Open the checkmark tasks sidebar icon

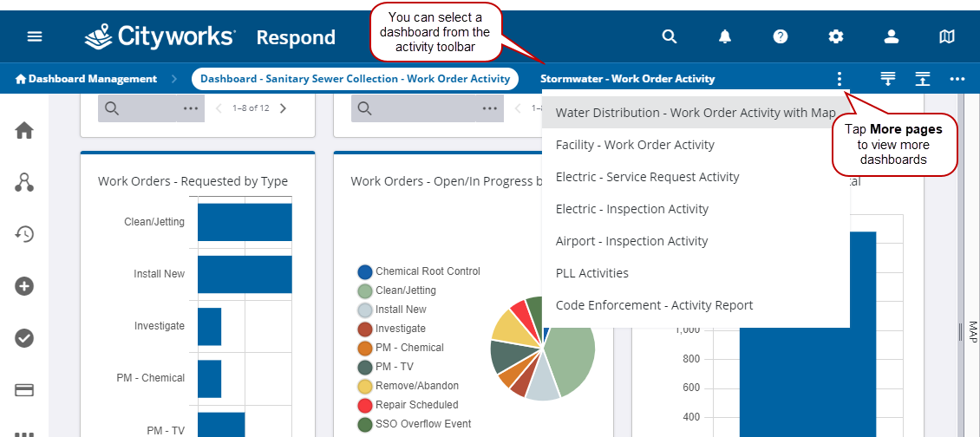coord(24,338)
